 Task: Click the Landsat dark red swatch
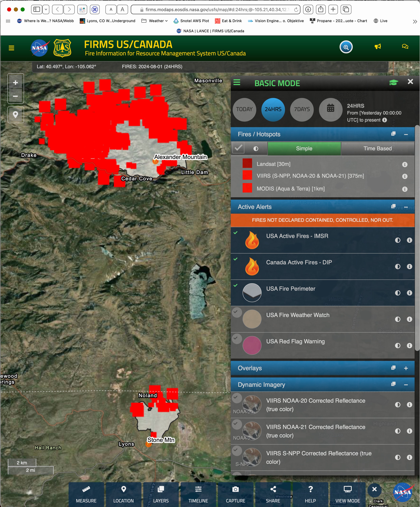[247, 163]
